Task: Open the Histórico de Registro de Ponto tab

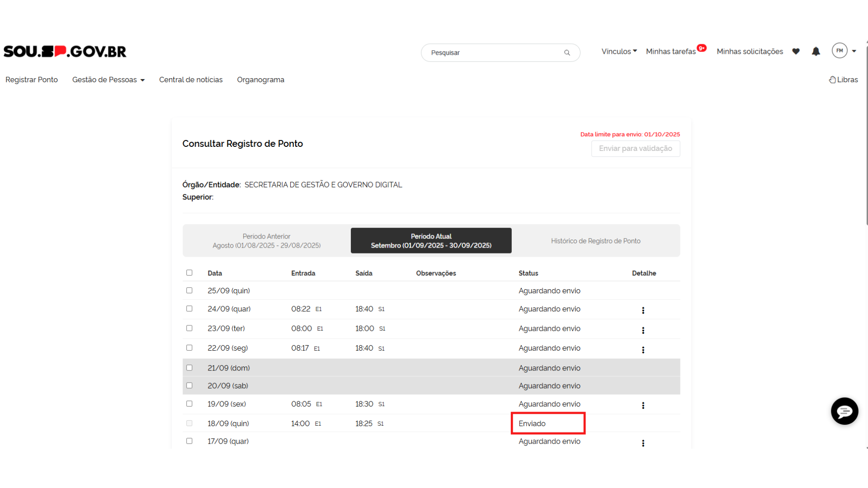Action: tap(595, 241)
